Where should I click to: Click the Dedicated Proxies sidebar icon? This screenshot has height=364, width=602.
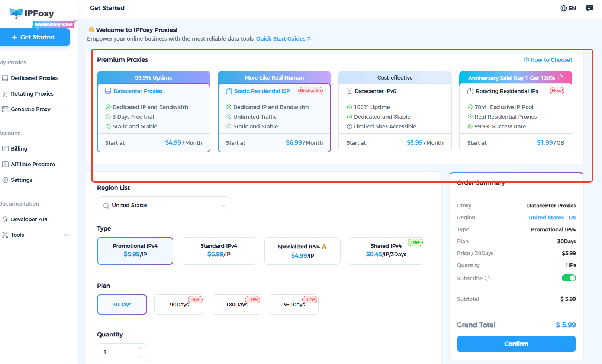[x=5, y=78]
